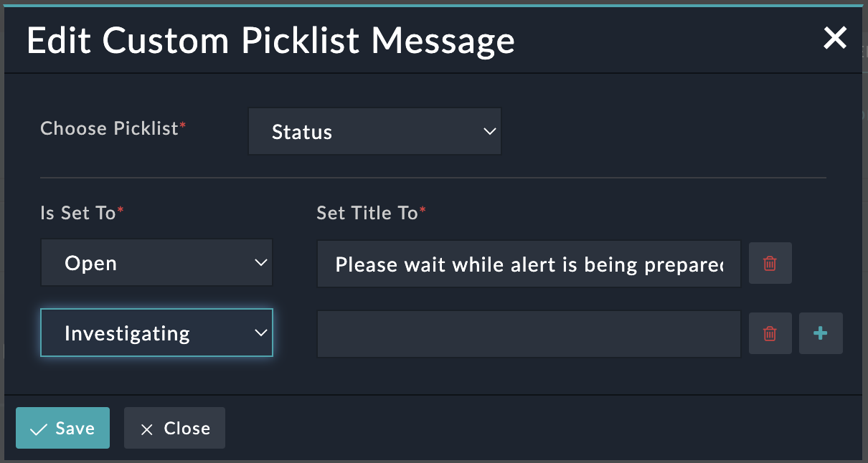Screen dimensions: 868x463
Task: Delete the Open status message row
Action: [770, 264]
